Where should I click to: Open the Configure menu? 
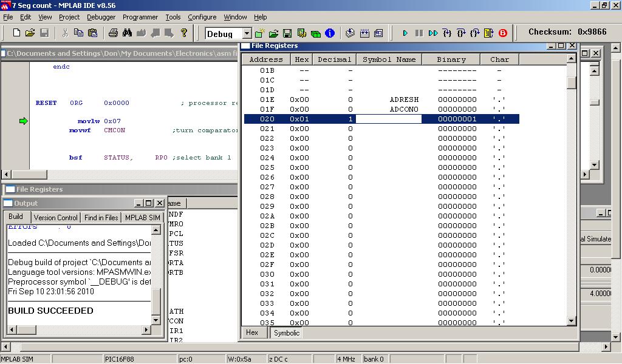pos(202,17)
